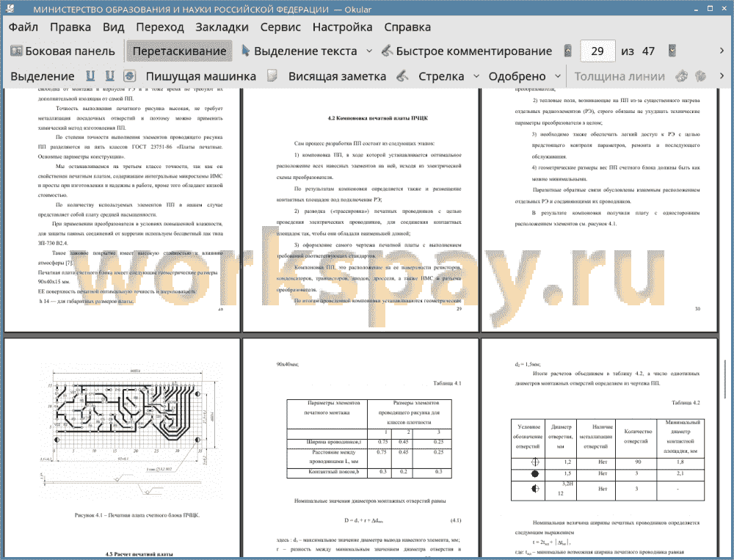Click the 'из 47' total pages label
Image resolution: width=734 pixels, height=560 pixels.
[x=638, y=51]
